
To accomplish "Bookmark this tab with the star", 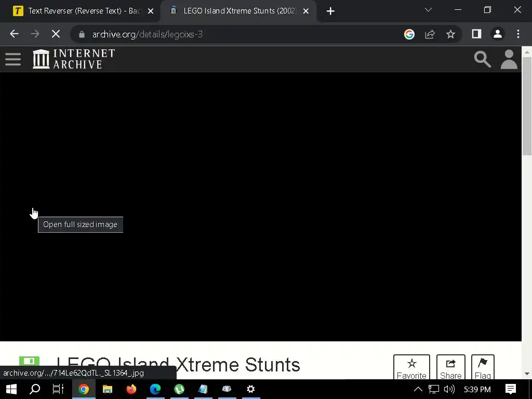I will click(450, 34).
